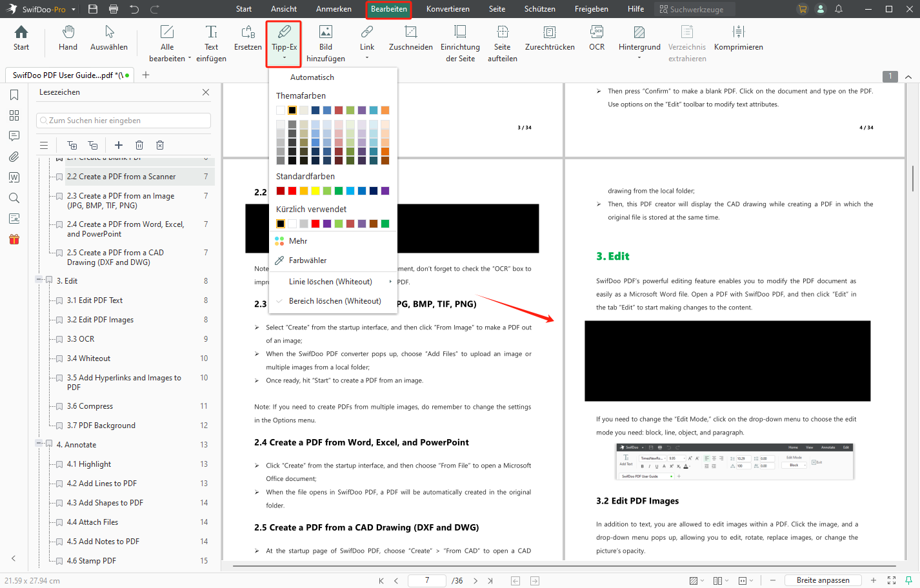Screen dimensions: 920x588
Task: Open the Link dropdown
Action: coord(367,58)
